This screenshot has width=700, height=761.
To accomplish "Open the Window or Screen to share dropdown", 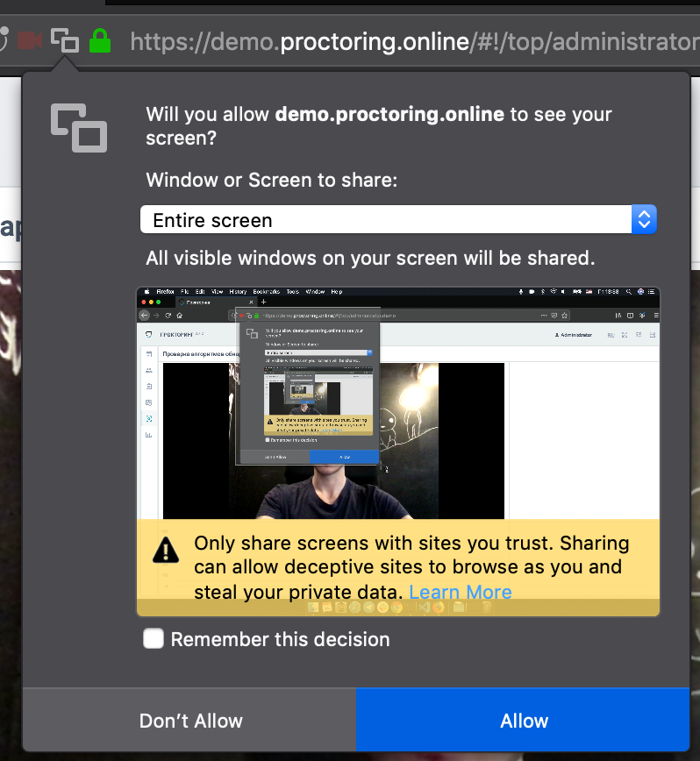I will click(x=398, y=220).
